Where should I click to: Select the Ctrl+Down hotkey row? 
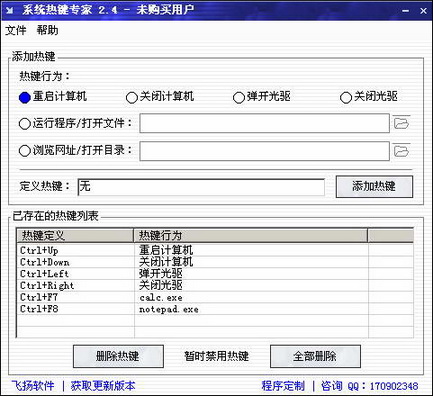pyautogui.click(x=215, y=262)
